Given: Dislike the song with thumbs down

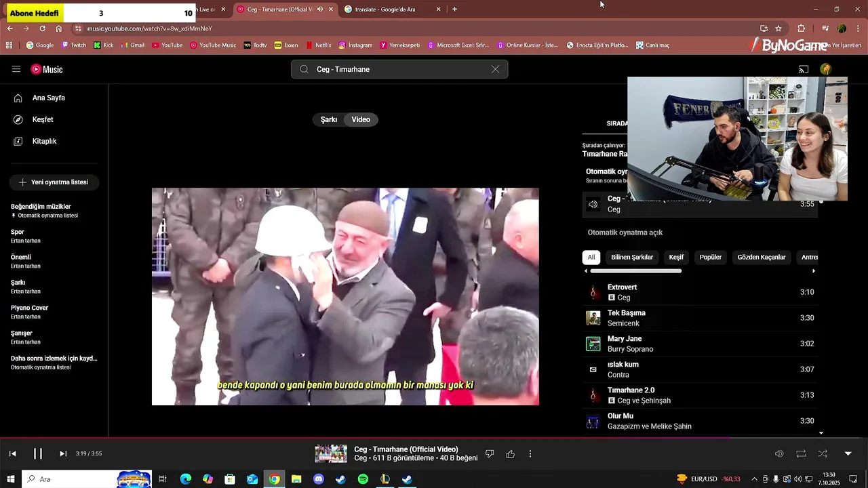Looking at the screenshot, I should point(490,453).
